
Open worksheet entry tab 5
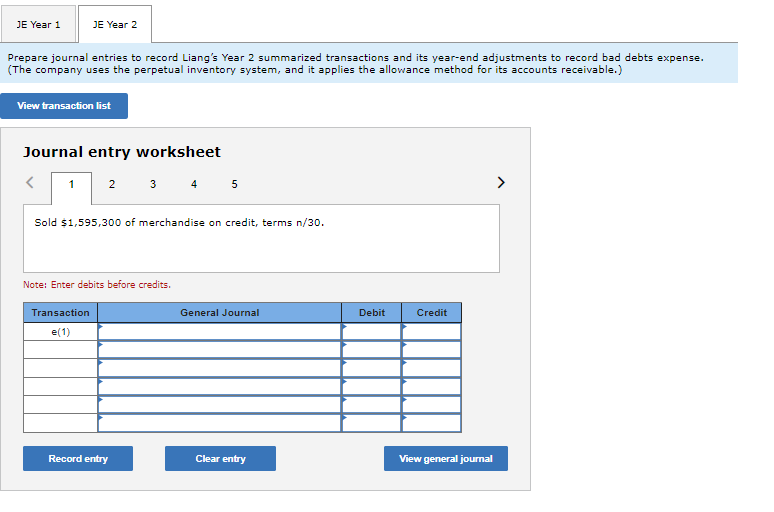click(x=234, y=185)
